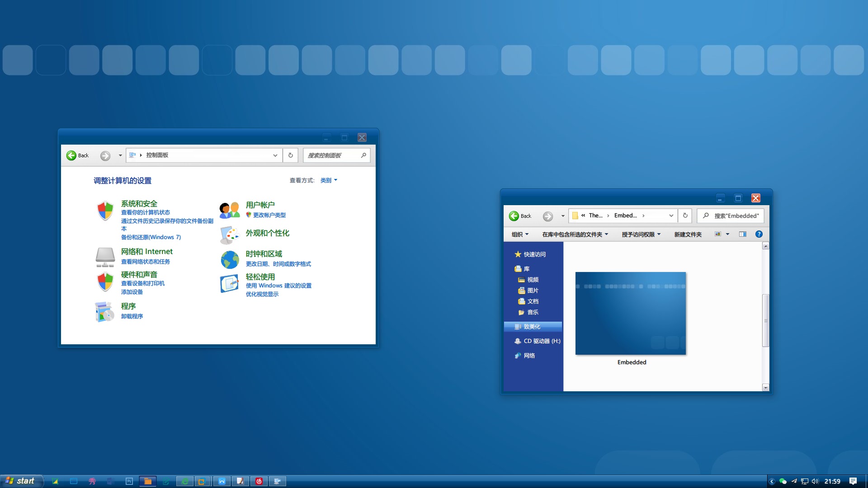
Task: Toggle the preview pane button
Action: pyautogui.click(x=743, y=234)
